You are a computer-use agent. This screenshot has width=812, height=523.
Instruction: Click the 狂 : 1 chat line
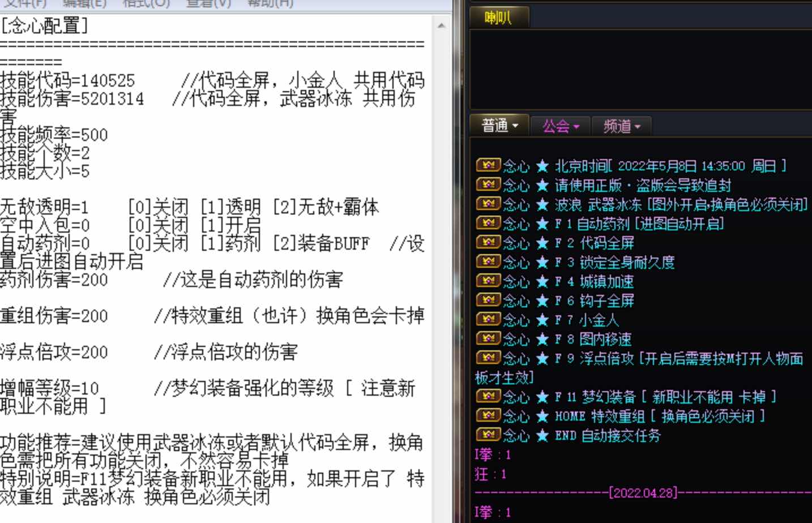tap(490, 474)
